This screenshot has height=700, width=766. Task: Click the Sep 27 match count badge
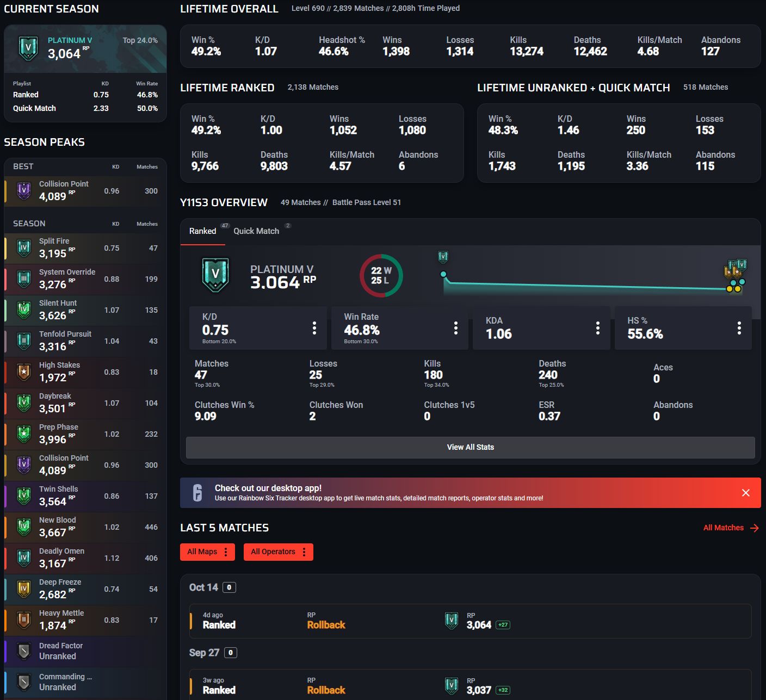[x=231, y=653]
